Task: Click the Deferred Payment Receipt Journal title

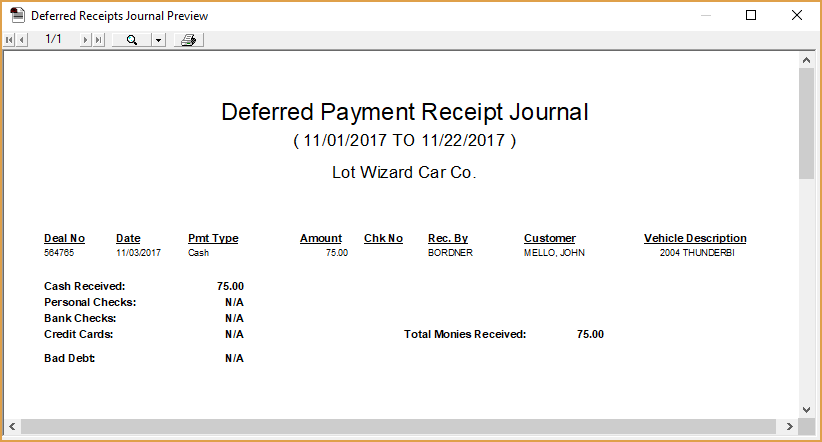Action: click(405, 112)
